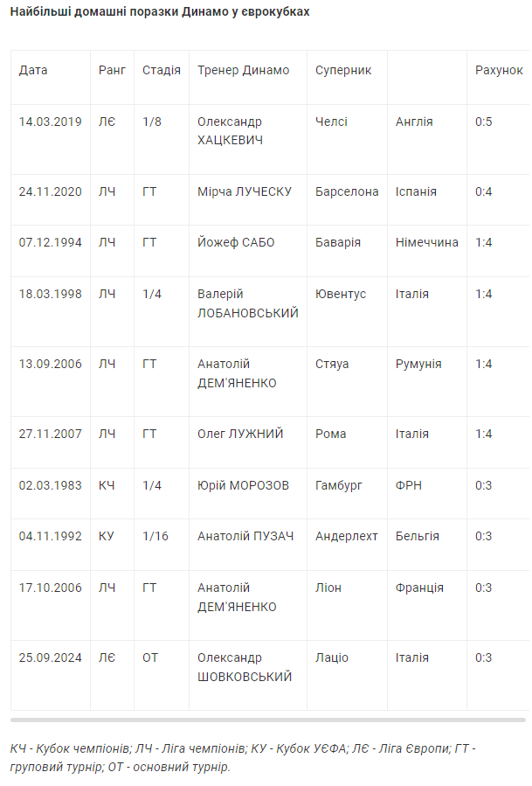Select the Валерій ЛОБАНОВСЬКИЙ coach cell

point(248,303)
